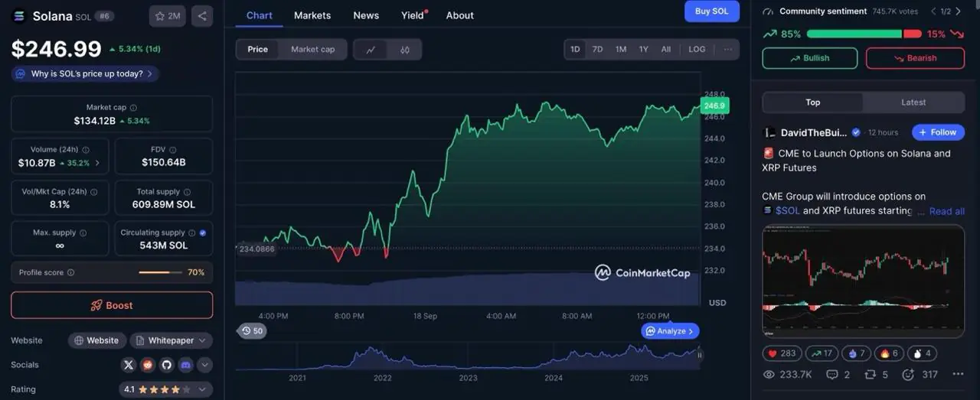The image size is (980, 400).
Task: Expand 'Why is SOL's price up today?'
Action: coord(86,73)
